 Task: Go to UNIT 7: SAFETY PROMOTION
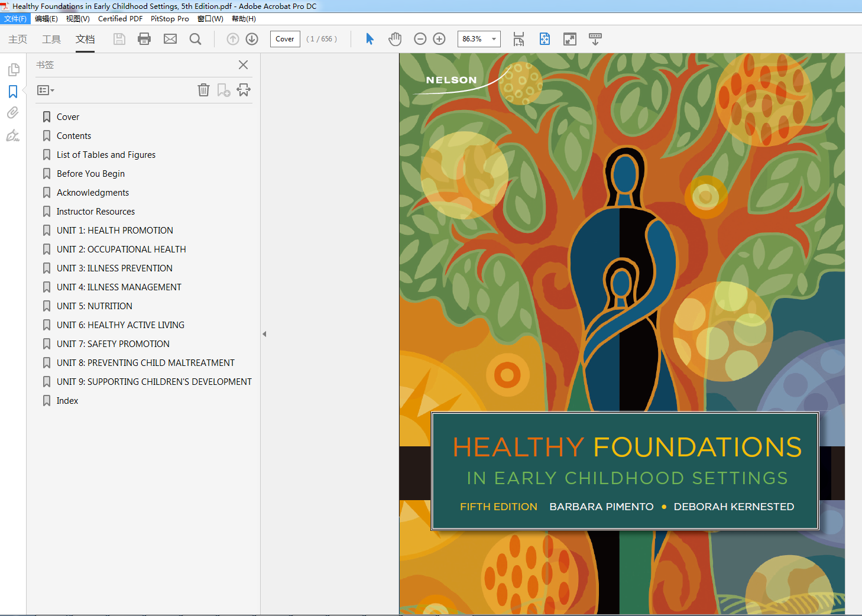point(113,344)
